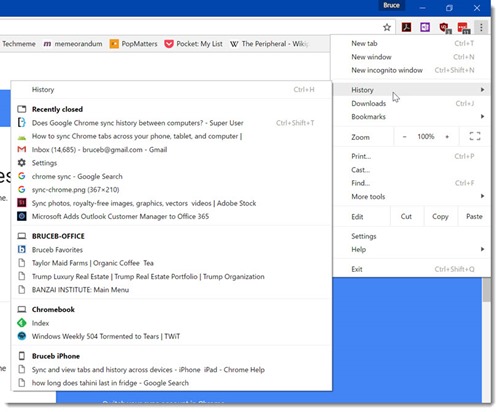Click the gear icon beside the Settings entry

[x=22, y=163]
